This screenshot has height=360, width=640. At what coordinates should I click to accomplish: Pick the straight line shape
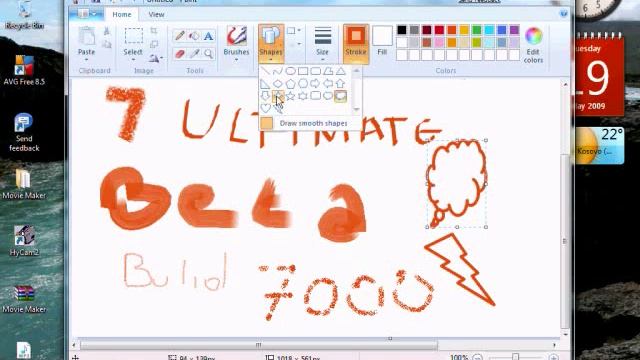point(265,71)
